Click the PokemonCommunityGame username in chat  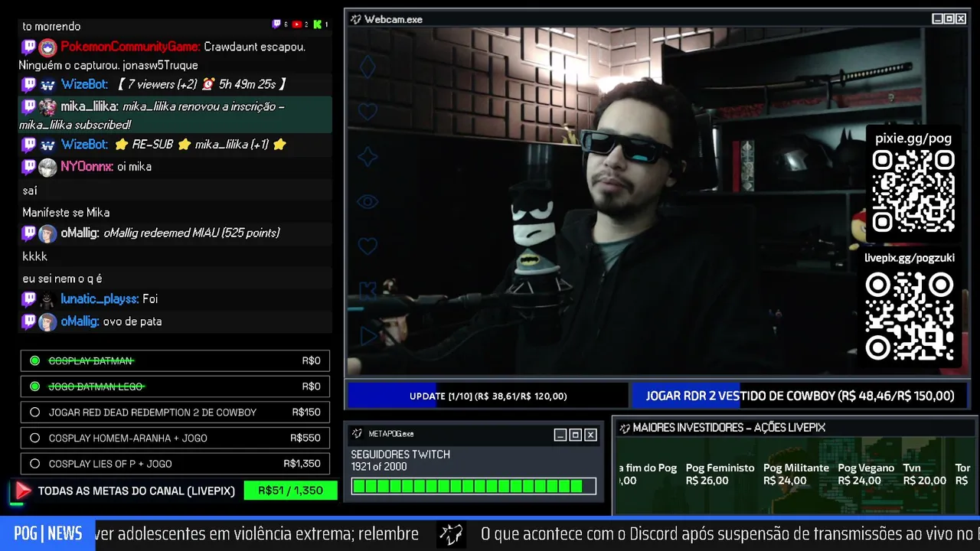coord(129,47)
